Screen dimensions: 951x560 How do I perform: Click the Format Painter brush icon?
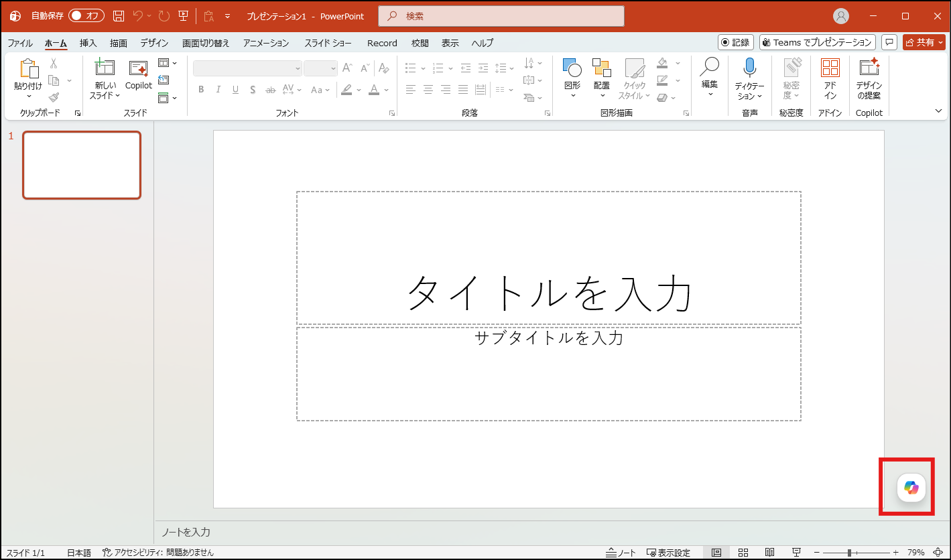click(x=54, y=97)
